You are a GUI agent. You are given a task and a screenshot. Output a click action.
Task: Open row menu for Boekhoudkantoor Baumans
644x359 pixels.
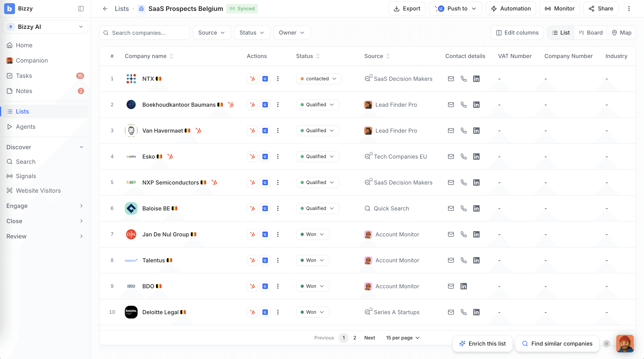coord(278,105)
